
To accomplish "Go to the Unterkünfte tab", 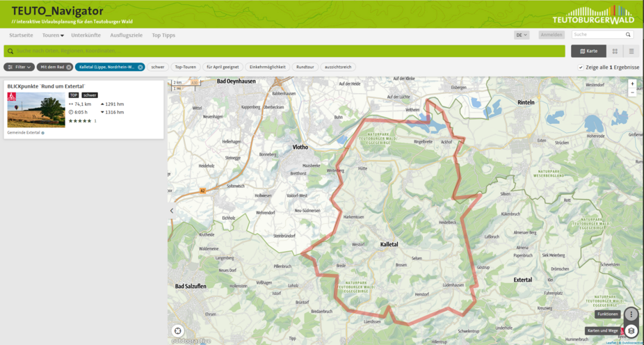I will click(x=86, y=35).
